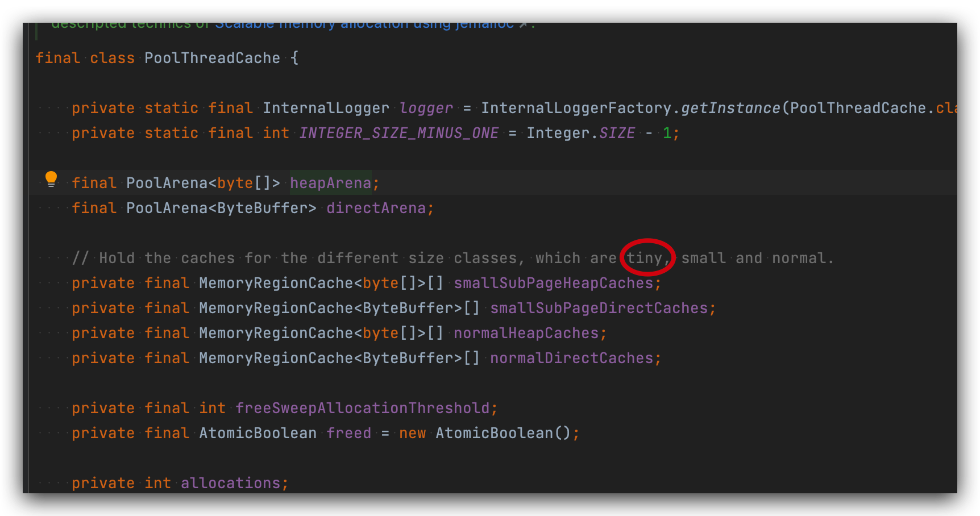Click the smallSubPageHeapCaches field
Image resolution: width=980 pixels, height=516 pixels.
[x=555, y=282]
